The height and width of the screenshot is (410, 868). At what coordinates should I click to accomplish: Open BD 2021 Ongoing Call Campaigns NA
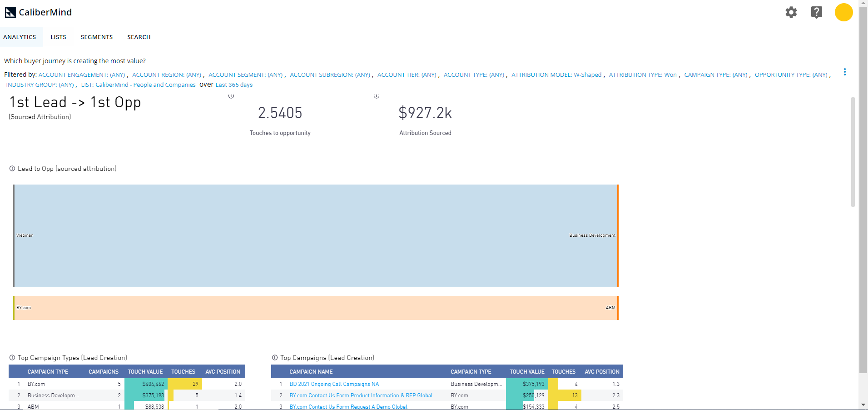click(334, 384)
